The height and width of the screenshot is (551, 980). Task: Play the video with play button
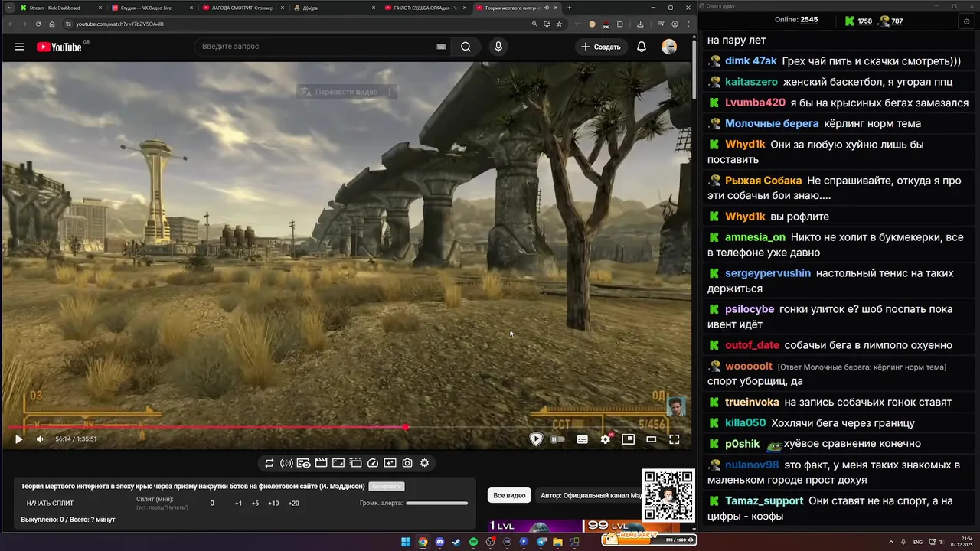coord(19,439)
